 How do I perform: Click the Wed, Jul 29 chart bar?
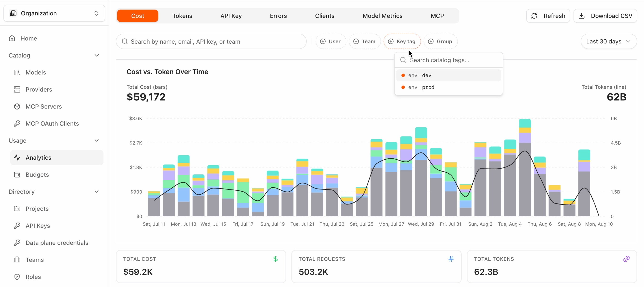tap(421, 172)
